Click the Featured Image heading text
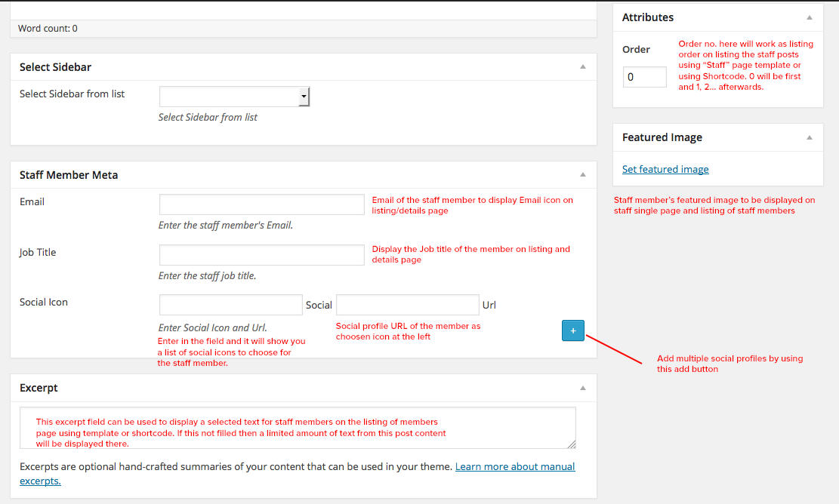Image resolution: width=839 pixels, height=504 pixels. (x=662, y=137)
